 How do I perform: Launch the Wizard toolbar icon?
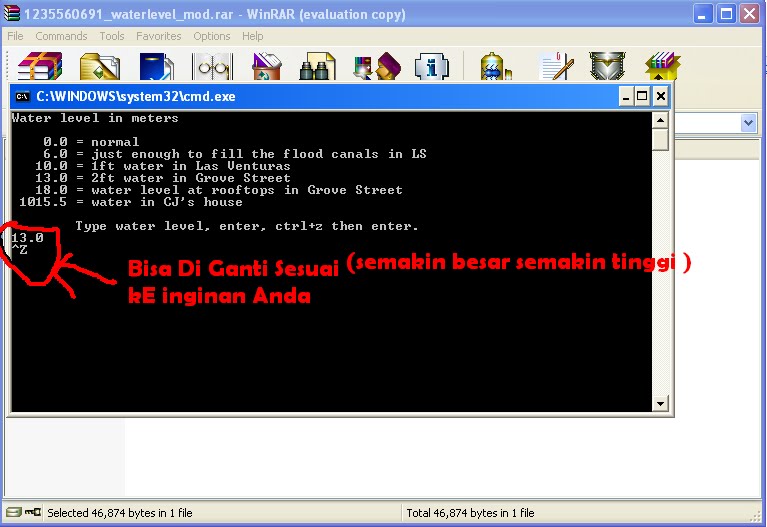(x=377, y=66)
